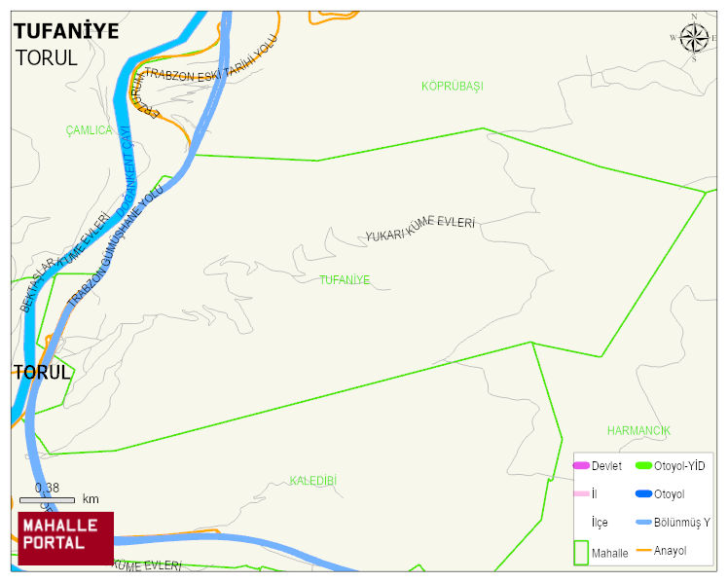
Task: Click the green Mahalle boundary box in legend
Action: pyautogui.click(x=581, y=552)
